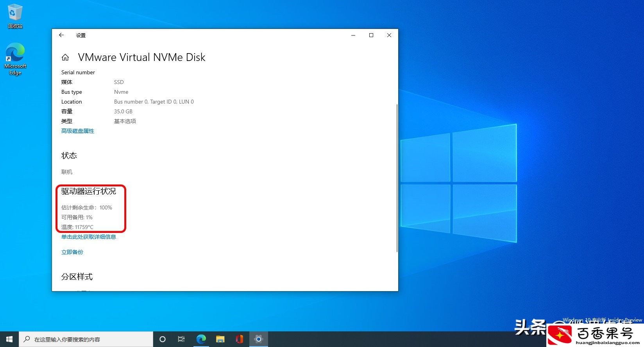This screenshot has height=347, width=644.
Task: Click the 35.0 GB capacity value
Action: point(123,111)
